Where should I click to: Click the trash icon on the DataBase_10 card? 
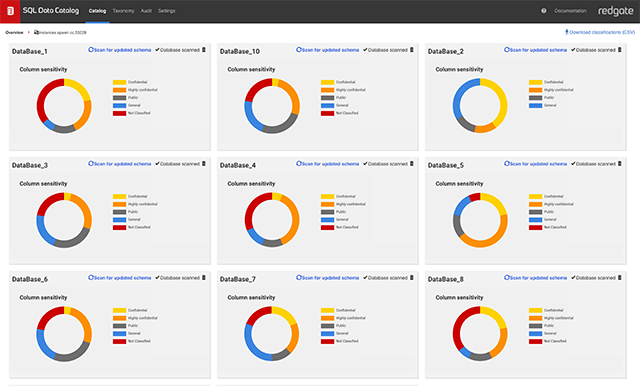pyautogui.click(x=411, y=50)
